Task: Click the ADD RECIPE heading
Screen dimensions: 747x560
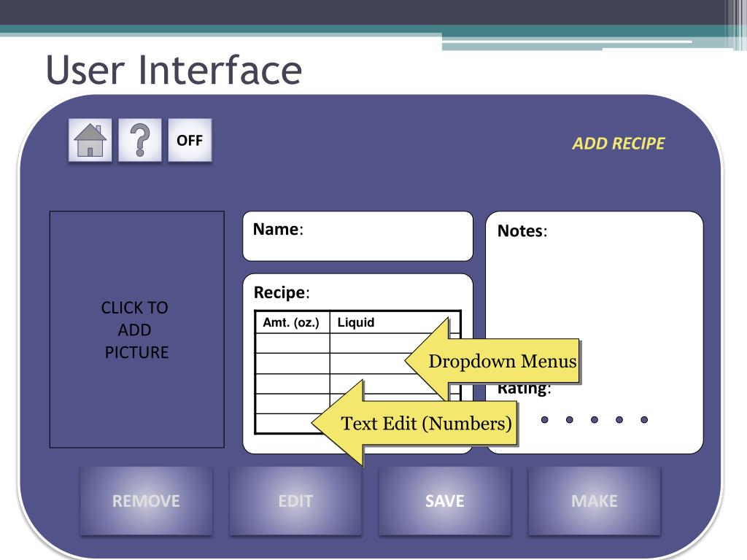Action: click(619, 144)
